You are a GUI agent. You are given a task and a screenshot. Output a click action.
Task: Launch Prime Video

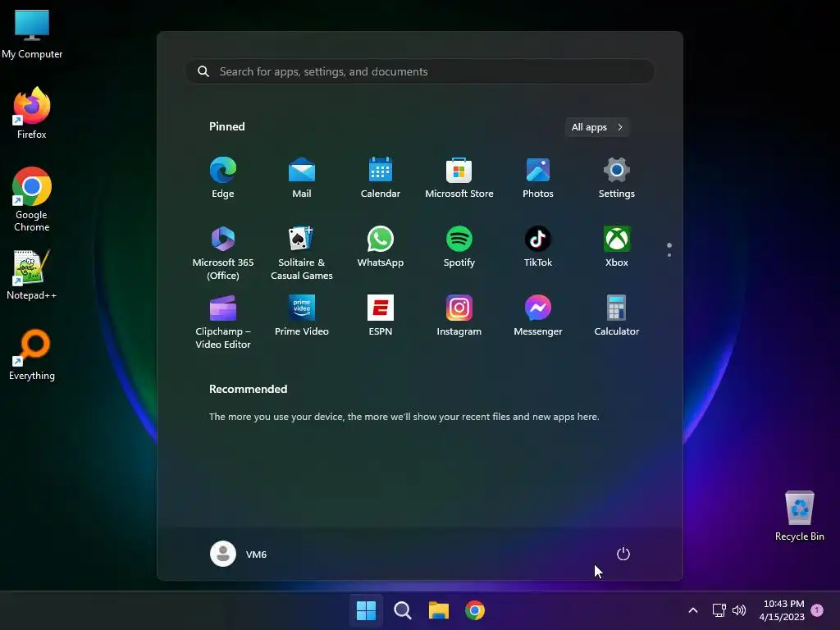coord(302,316)
